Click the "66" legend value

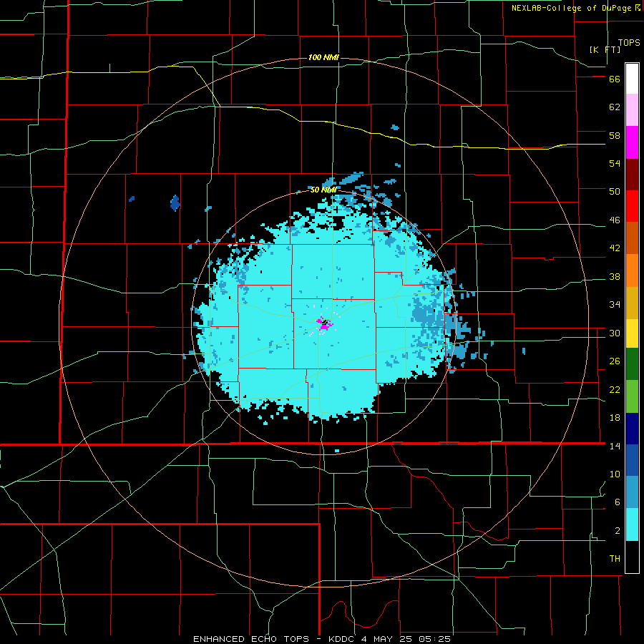[615, 79]
